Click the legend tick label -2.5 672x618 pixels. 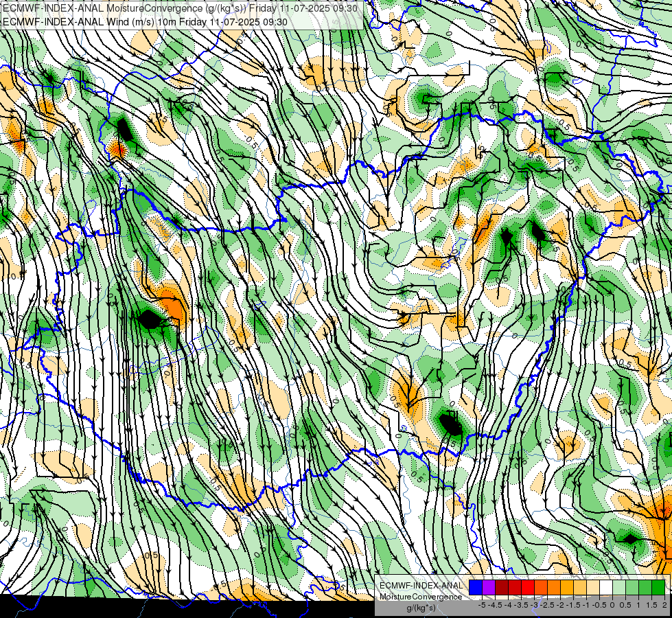(x=547, y=605)
